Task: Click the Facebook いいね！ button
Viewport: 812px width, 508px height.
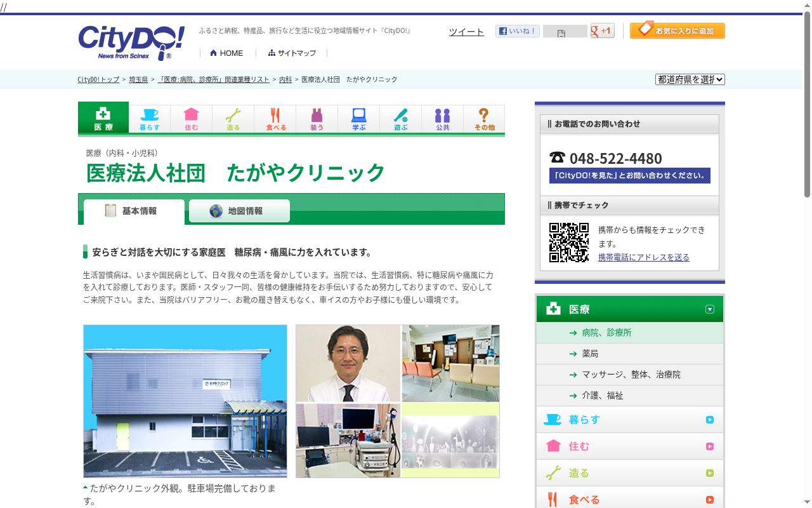Action: click(x=517, y=30)
